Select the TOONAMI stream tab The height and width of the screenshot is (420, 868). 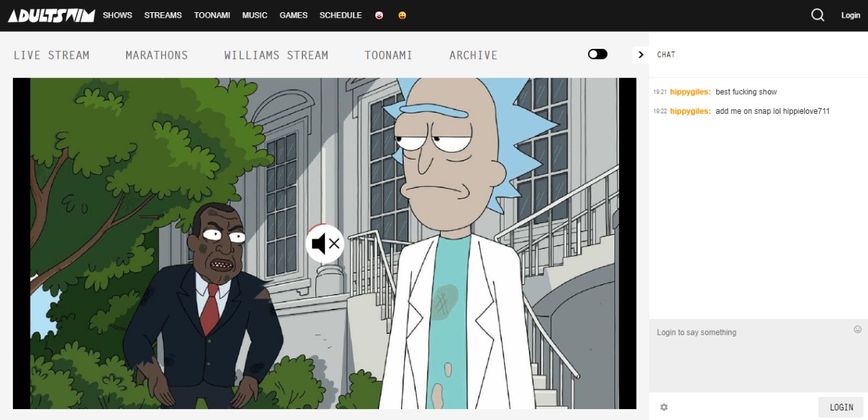click(x=389, y=55)
